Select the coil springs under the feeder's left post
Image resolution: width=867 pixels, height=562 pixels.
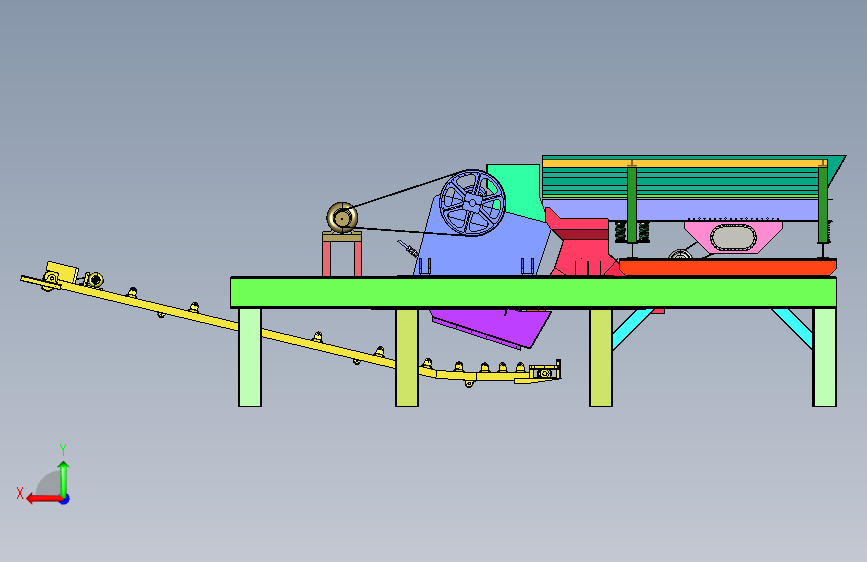[x=632, y=232]
